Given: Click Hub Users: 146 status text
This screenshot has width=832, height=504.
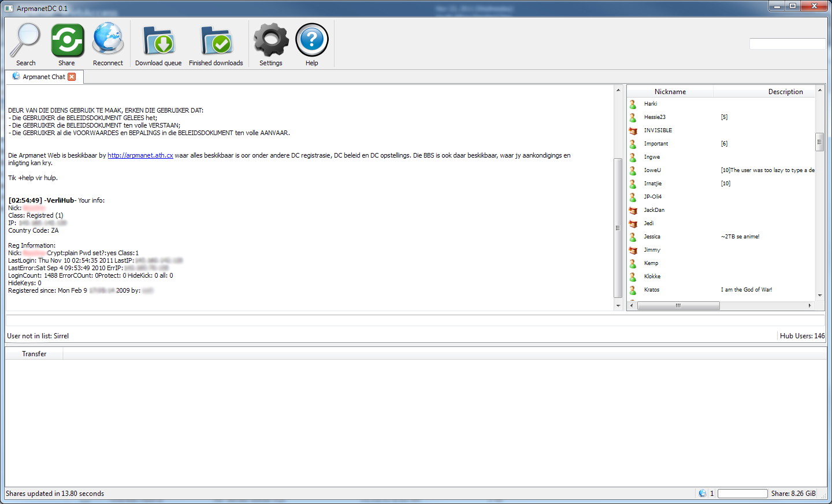Looking at the screenshot, I should (802, 336).
